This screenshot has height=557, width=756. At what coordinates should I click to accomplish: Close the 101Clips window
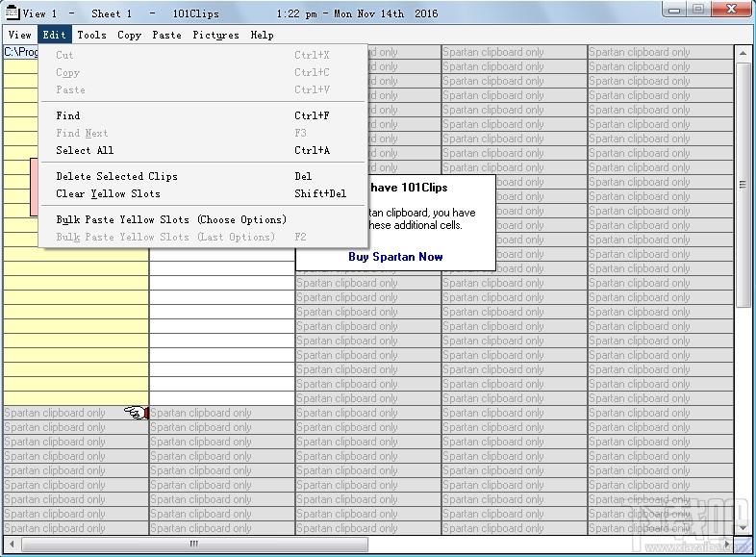(731, 10)
